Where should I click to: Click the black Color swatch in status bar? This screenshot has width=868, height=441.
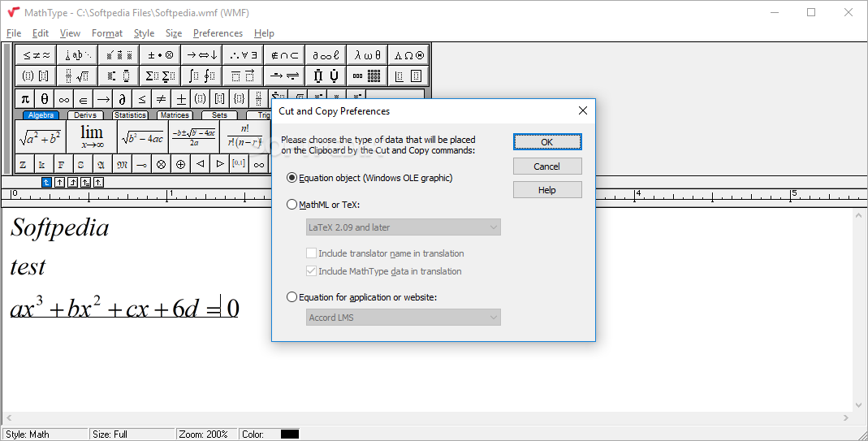[x=290, y=435]
